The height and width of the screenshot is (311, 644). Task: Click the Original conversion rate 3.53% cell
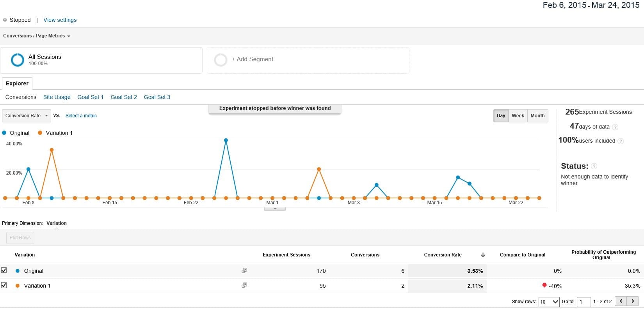pyautogui.click(x=447, y=271)
